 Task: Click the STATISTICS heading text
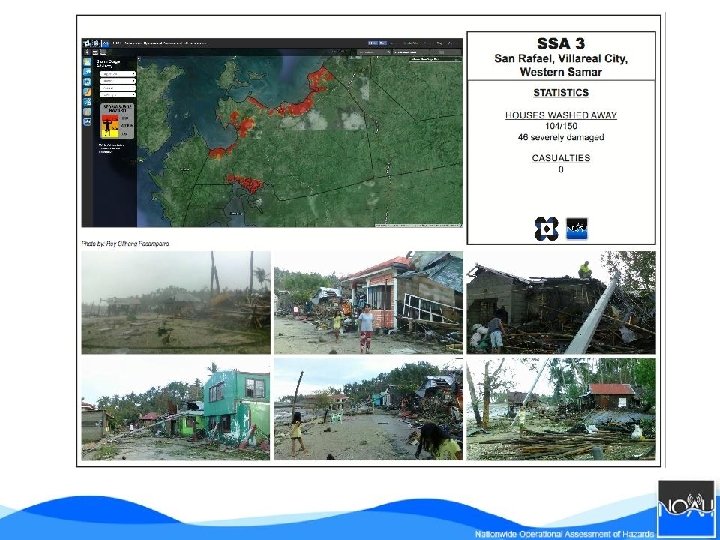pyautogui.click(x=561, y=93)
